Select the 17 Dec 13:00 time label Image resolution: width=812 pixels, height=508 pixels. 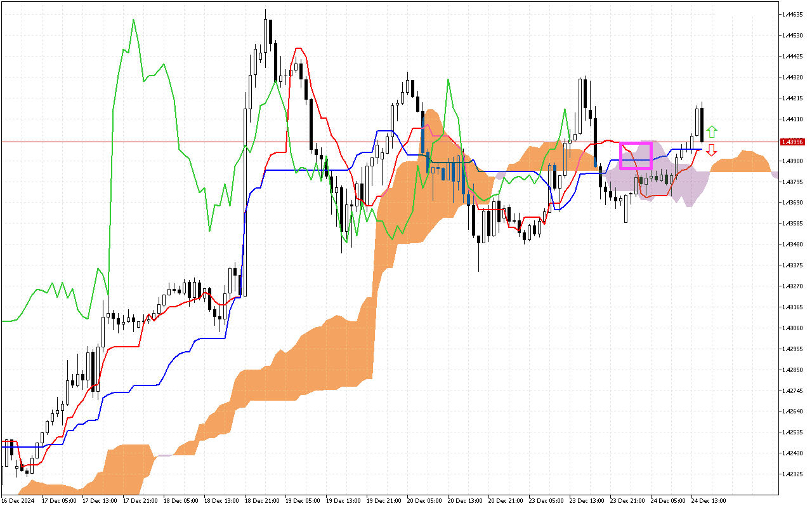(100, 501)
